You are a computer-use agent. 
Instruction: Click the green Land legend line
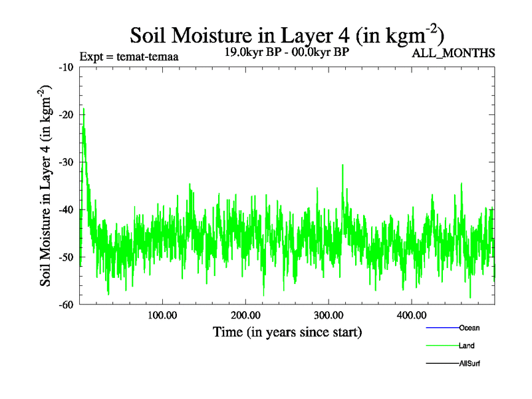[x=442, y=346]
